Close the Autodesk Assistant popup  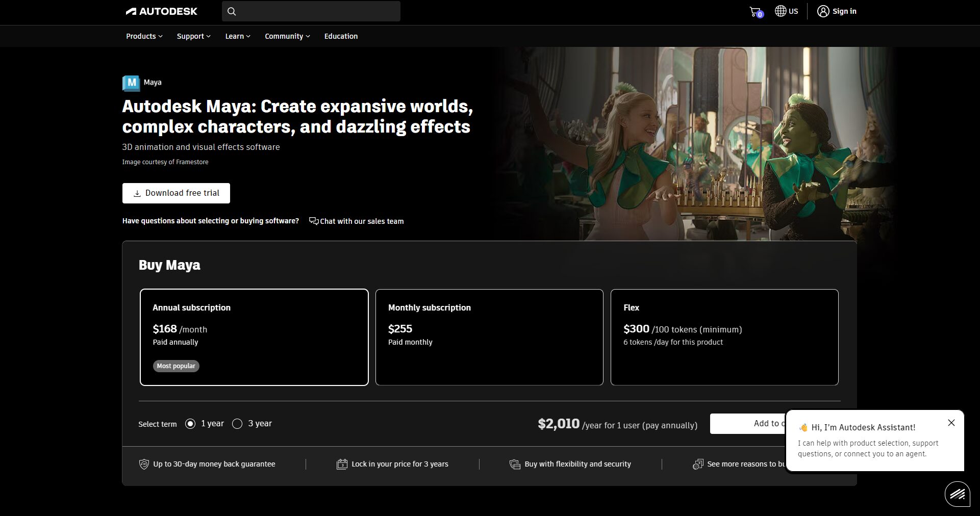[x=951, y=423]
